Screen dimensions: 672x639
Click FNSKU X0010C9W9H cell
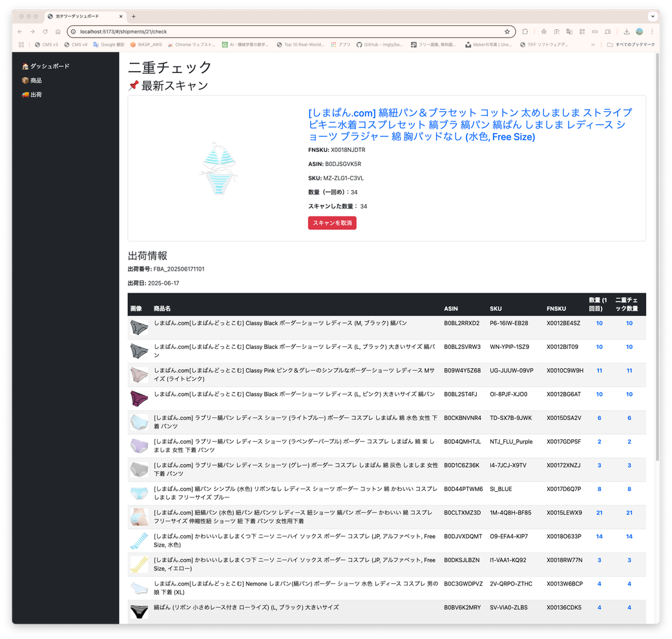tap(565, 370)
